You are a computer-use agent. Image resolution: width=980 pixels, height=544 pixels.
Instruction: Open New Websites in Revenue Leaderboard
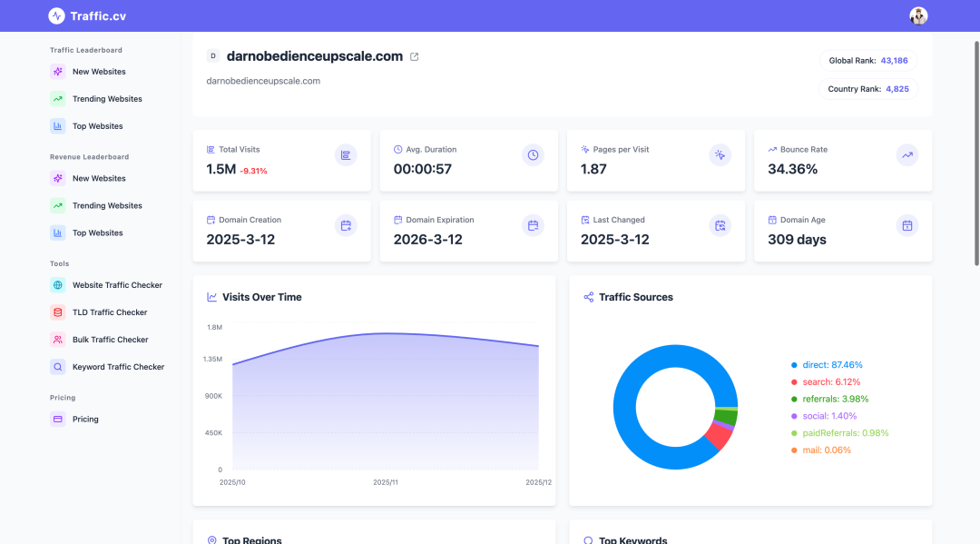click(99, 178)
